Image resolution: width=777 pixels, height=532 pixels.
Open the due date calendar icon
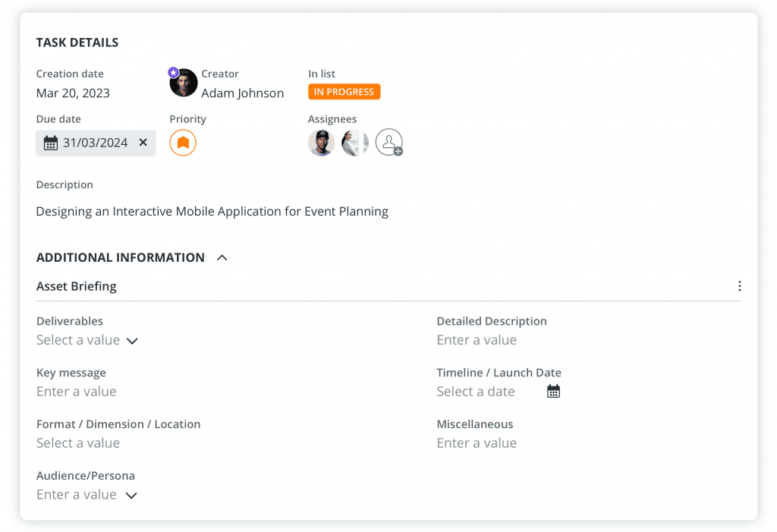point(51,143)
